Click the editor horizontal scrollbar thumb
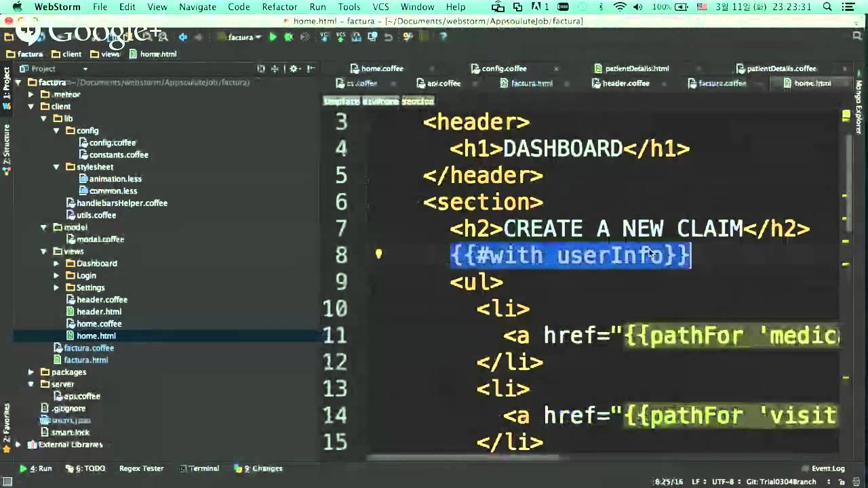The width and height of the screenshot is (868, 488). (x=464, y=457)
